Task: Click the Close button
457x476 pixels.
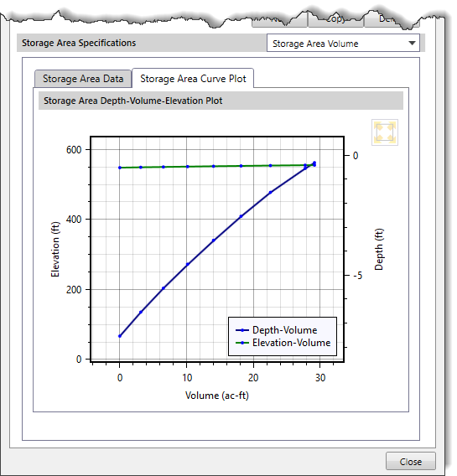Action: pos(411,462)
